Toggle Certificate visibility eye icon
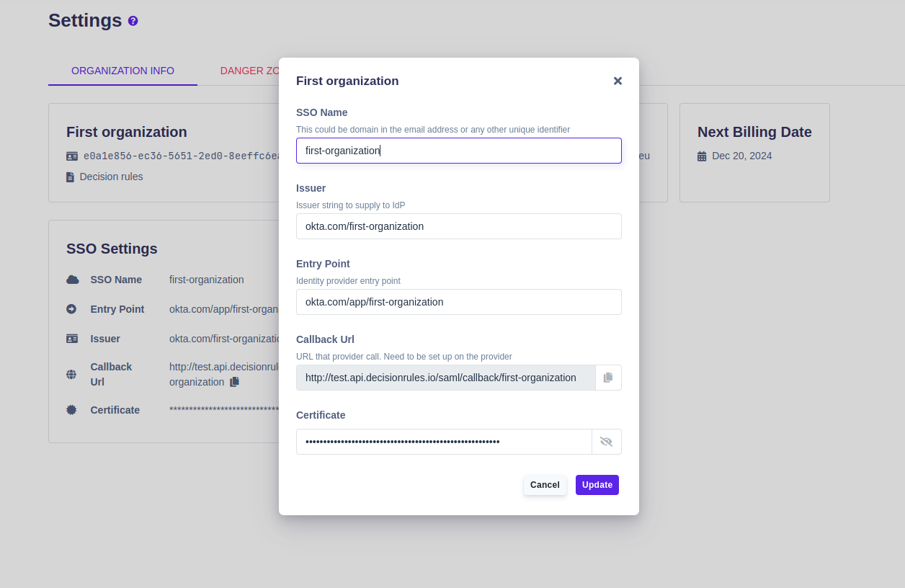The width and height of the screenshot is (905, 588). pos(606,442)
